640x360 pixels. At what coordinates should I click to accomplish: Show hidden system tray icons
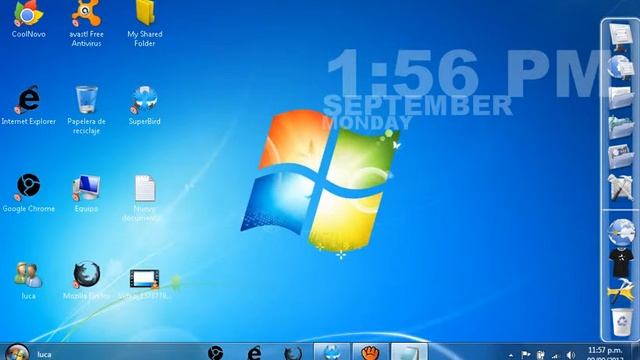coord(511,355)
